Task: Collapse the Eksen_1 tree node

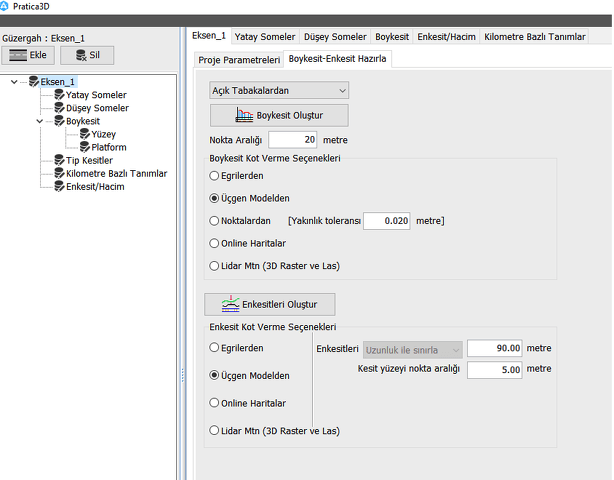Action: [x=14, y=82]
